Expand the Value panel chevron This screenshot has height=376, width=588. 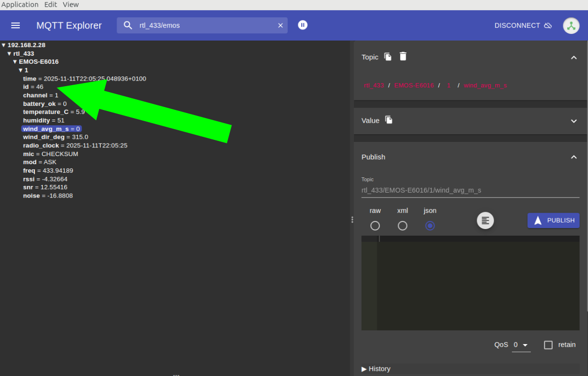(x=574, y=121)
